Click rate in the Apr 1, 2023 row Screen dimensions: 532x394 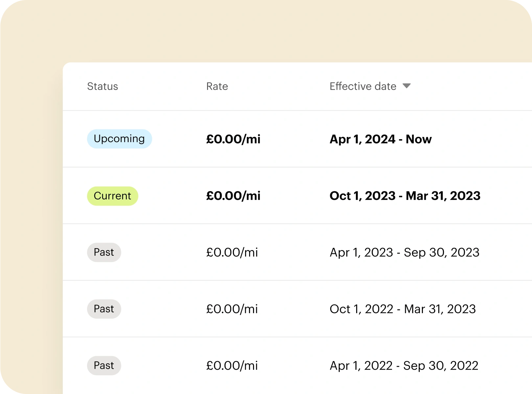pyautogui.click(x=232, y=252)
